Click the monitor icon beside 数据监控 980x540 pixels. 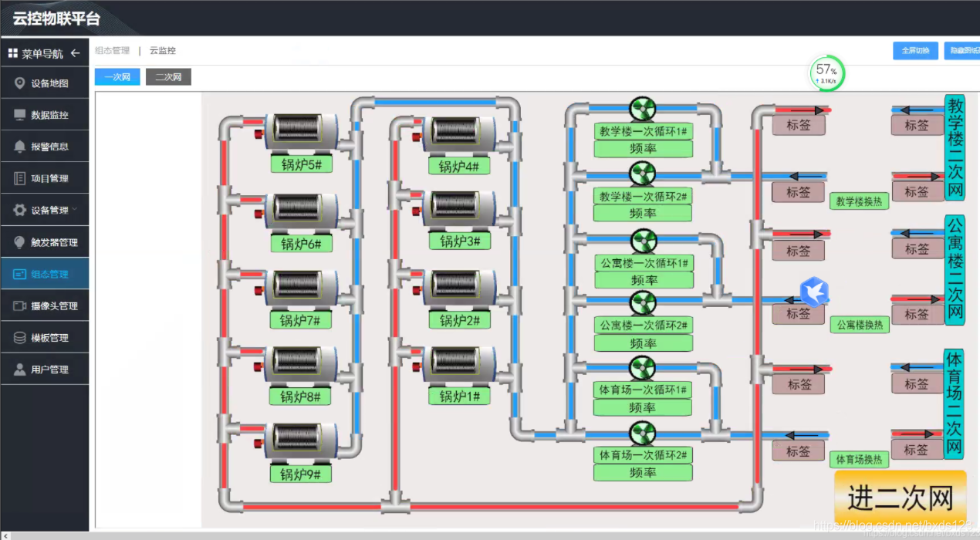[20, 115]
